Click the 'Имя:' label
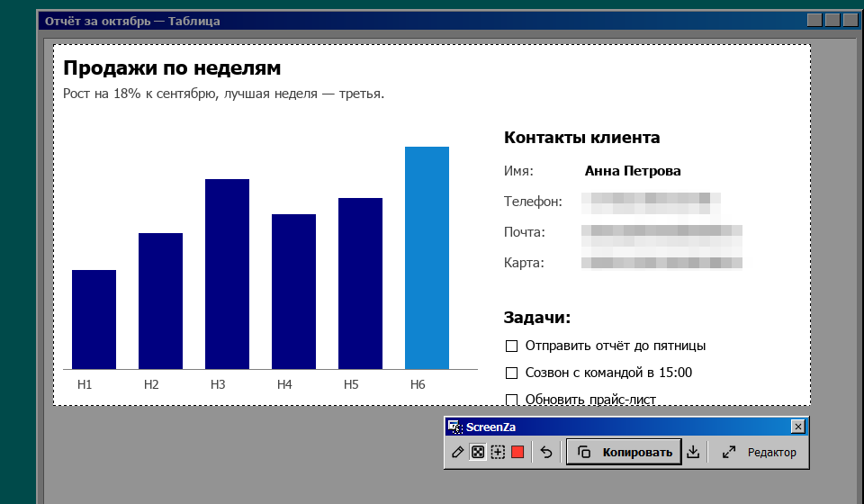Viewport: 864px width, 504px height. pos(518,171)
